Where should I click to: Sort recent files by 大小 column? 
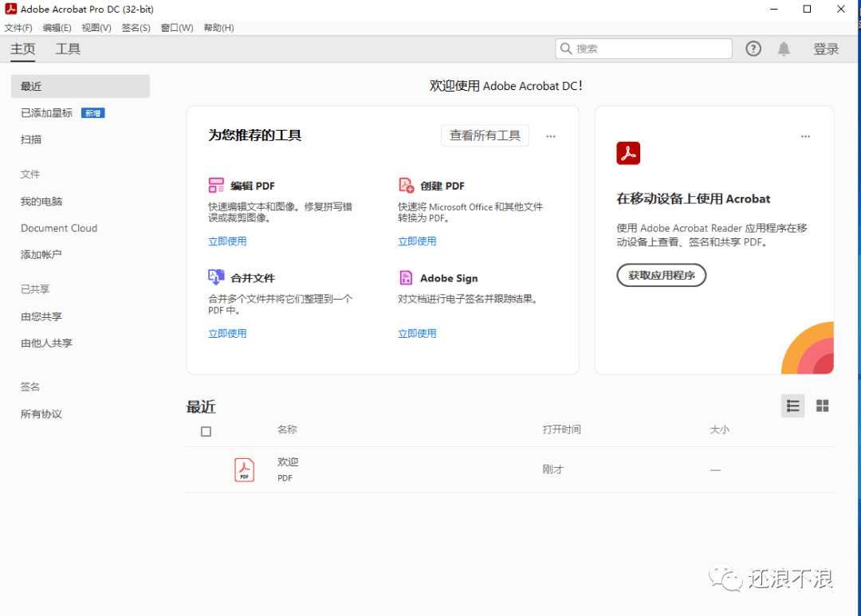720,430
